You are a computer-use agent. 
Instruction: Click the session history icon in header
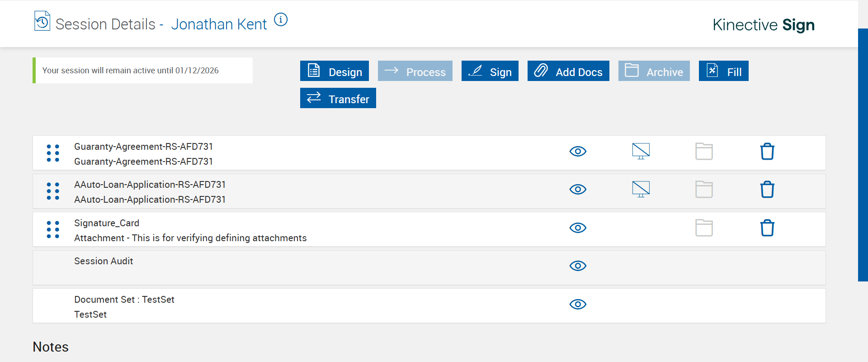pyautogui.click(x=42, y=21)
